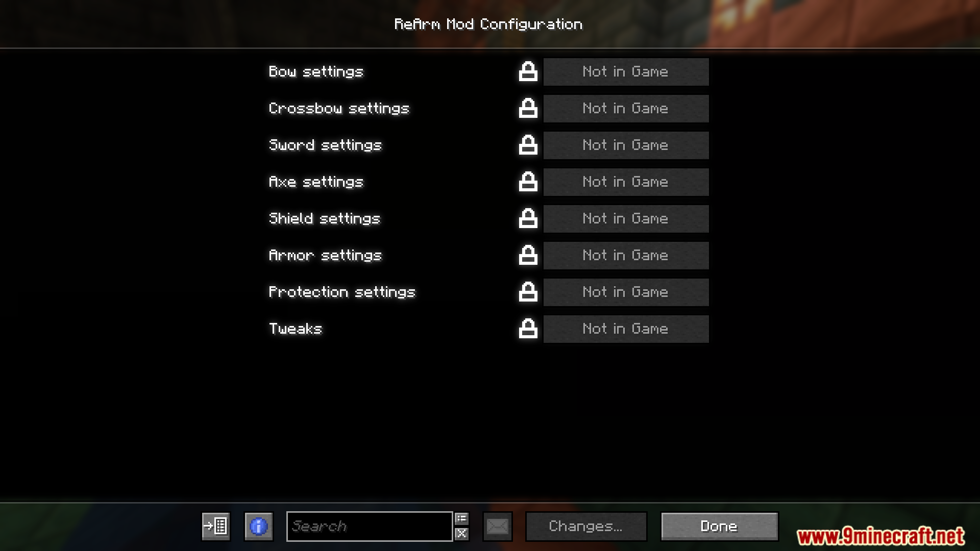Open the Changes... dialog
This screenshot has height=551, width=980.
[586, 526]
